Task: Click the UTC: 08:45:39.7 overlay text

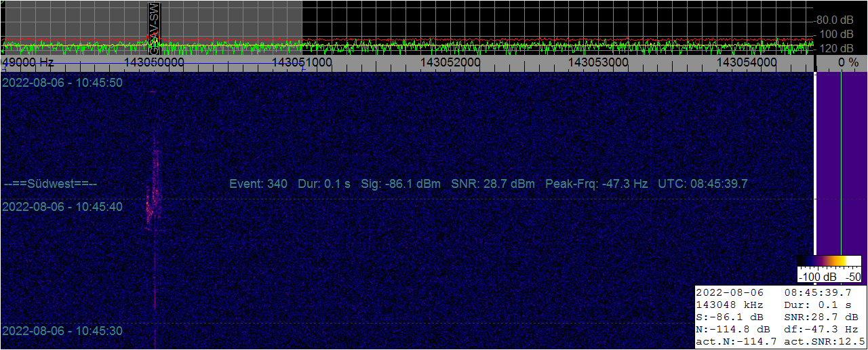Action: (703, 184)
